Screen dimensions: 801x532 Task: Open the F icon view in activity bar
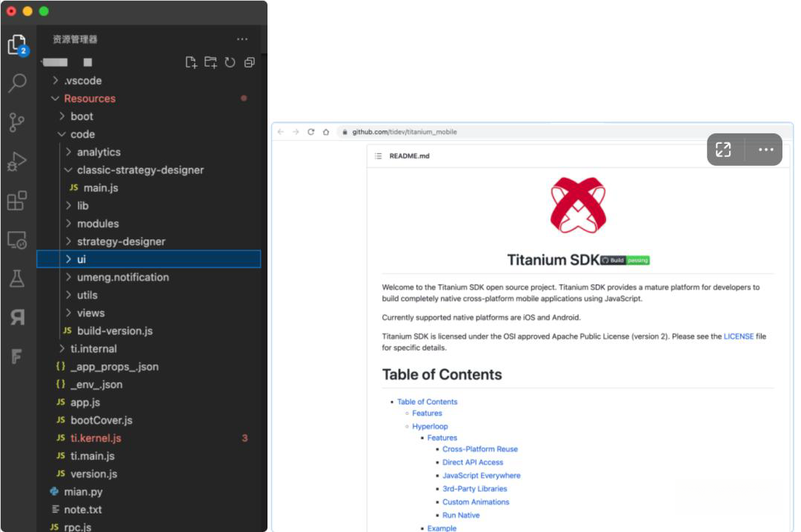[16, 356]
